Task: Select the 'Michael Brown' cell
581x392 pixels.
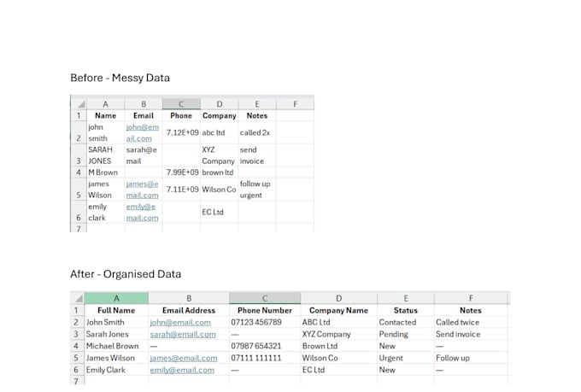Action: [x=116, y=346]
